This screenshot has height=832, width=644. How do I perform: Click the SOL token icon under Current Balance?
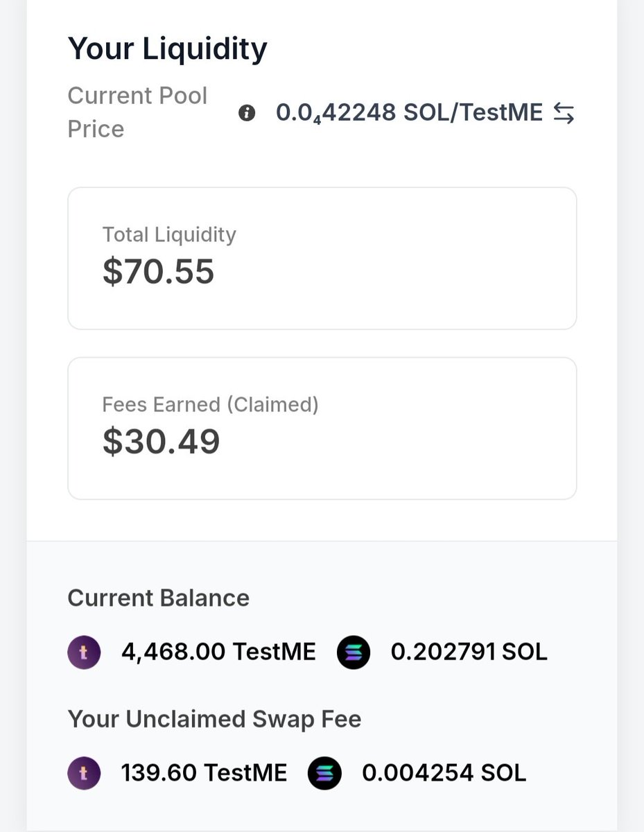[354, 652]
